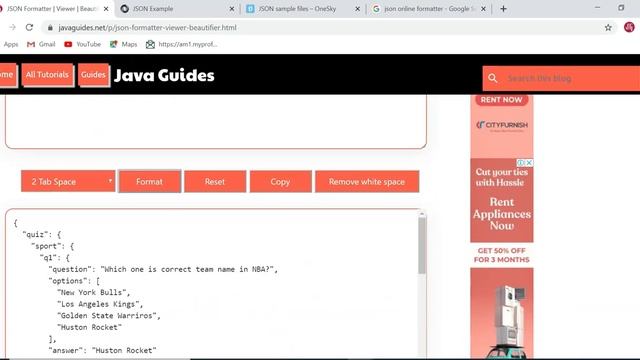Open the Gmail bookmark
640x360 pixels.
pos(41,44)
